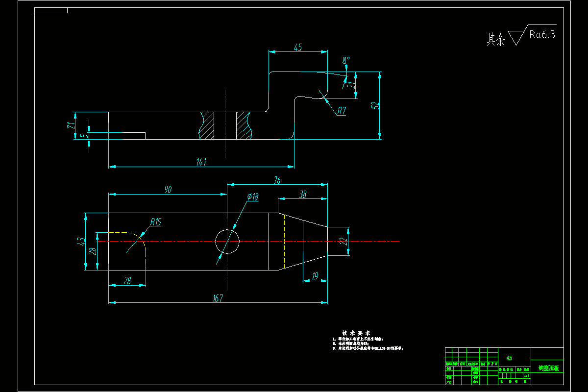Select the 52 height dimension text
588x392 pixels.
[375, 105]
